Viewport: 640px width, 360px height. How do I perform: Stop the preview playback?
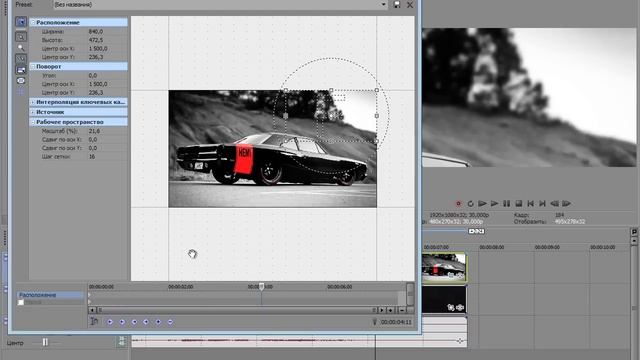click(x=518, y=203)
